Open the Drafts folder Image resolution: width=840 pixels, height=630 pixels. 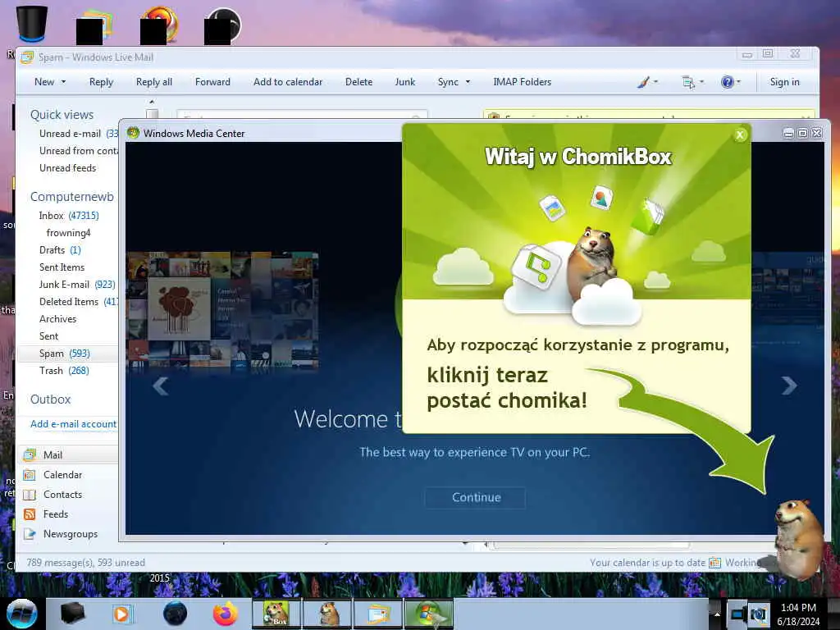[59, 249]
